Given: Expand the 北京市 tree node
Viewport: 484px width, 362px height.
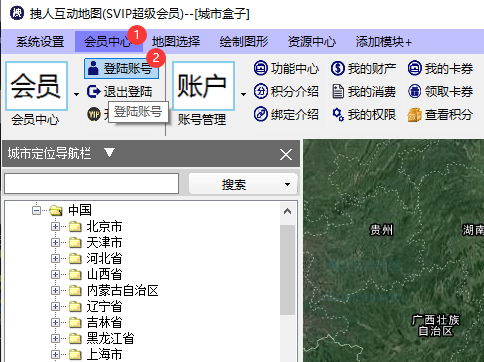Looking at the screenshot, I should (x=55, y=227).
